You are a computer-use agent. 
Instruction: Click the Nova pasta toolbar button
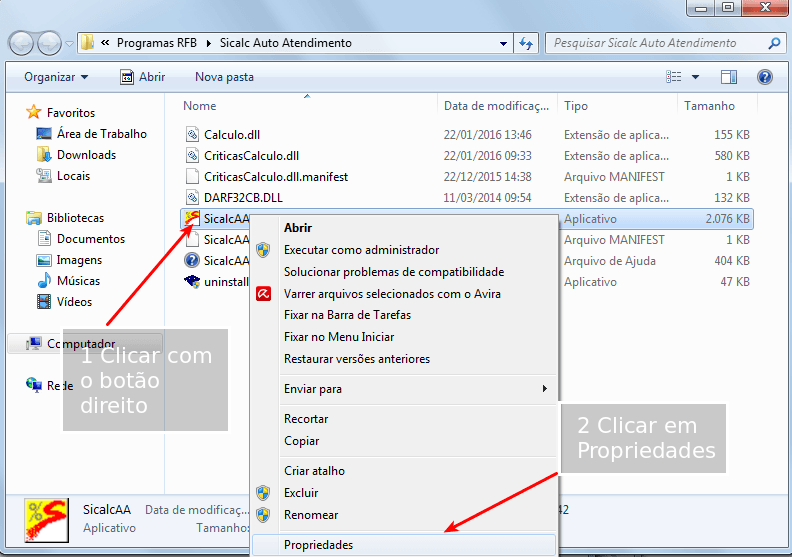pyautogui.click(x=224, y=77)
